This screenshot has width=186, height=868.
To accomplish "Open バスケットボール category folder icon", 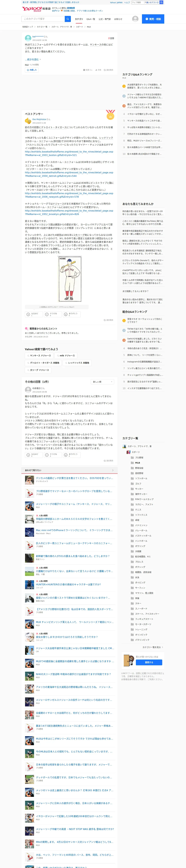I will [x=132, y=535].
